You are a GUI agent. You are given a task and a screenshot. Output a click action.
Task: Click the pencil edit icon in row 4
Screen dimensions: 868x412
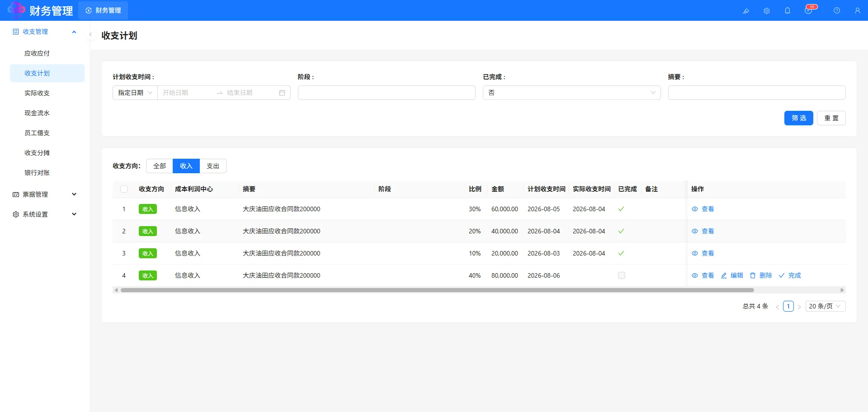coord(724,275)
